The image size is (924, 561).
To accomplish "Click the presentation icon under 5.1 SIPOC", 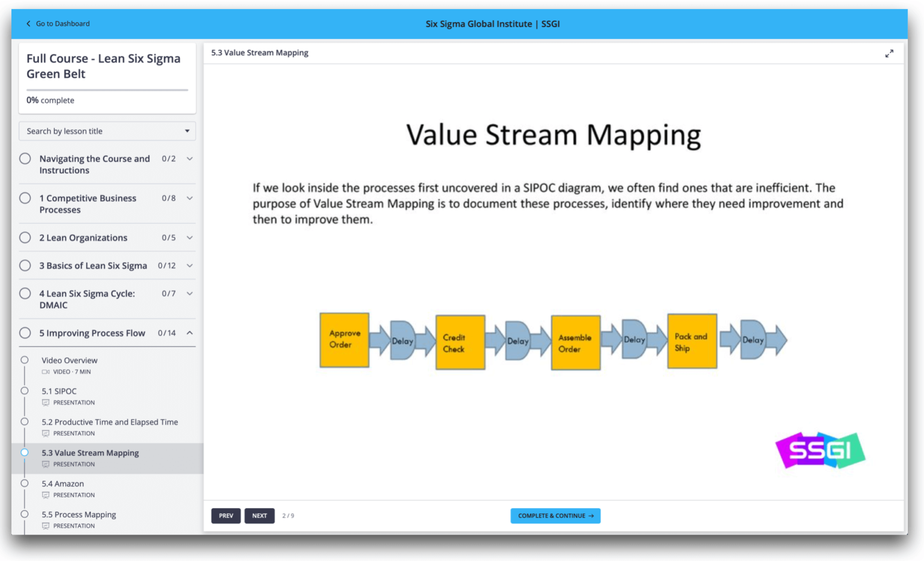I will pos(46,402).
